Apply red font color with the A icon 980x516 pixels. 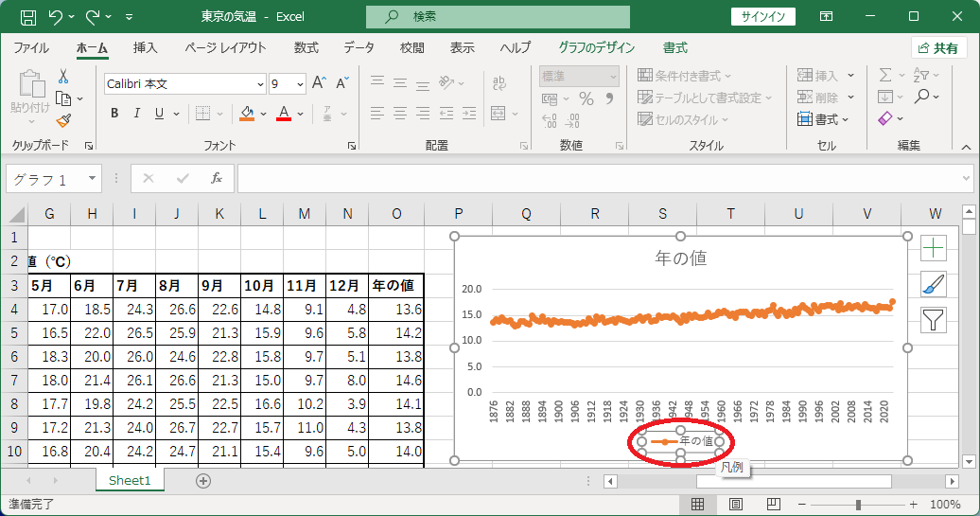coord(284,114)
